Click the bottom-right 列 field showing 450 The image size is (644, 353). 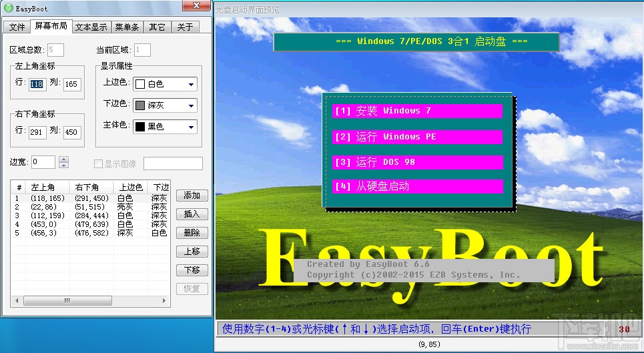click(x=72, y=132)
